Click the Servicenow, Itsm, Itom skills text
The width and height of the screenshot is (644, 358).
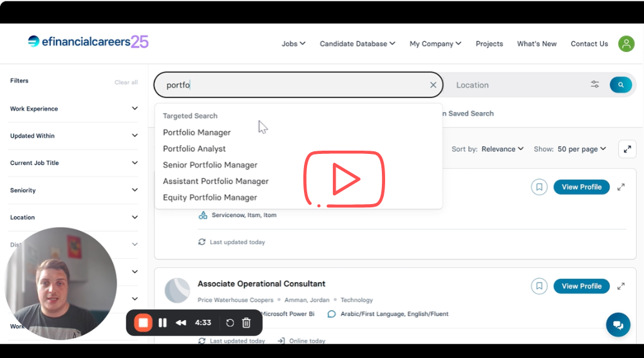click(x=244, y=215)
